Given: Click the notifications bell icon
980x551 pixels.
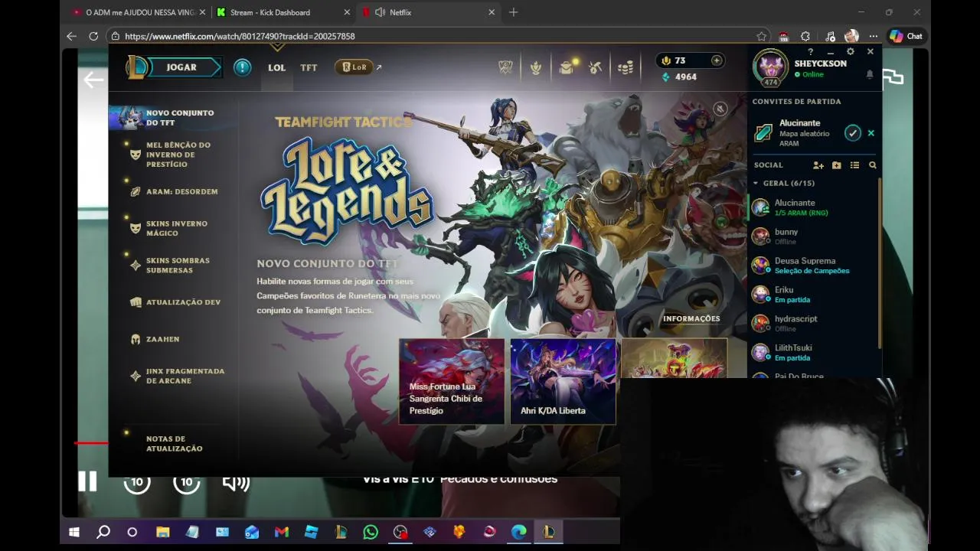Looking at the screenshot, I should tap(870, 74).
